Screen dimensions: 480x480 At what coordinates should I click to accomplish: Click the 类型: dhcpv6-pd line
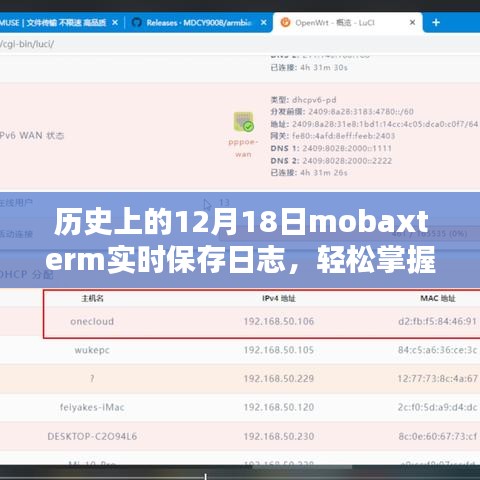tap(303, 100)
